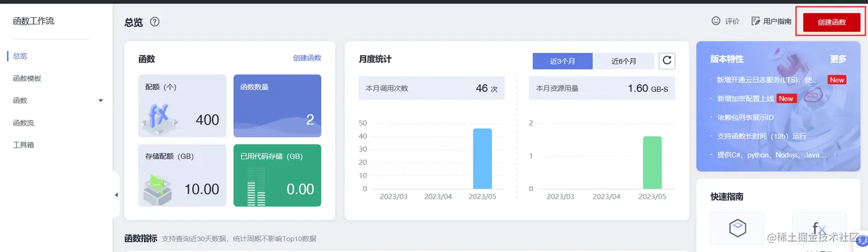
Task: Open the 用户指南 document icon
Action: tap(755, 21)
